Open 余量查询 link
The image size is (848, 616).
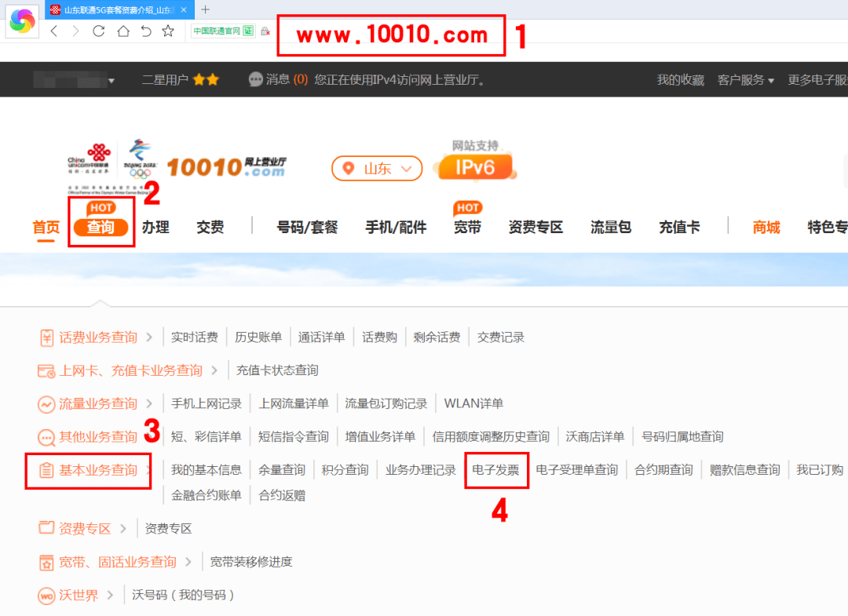[282, 470]
